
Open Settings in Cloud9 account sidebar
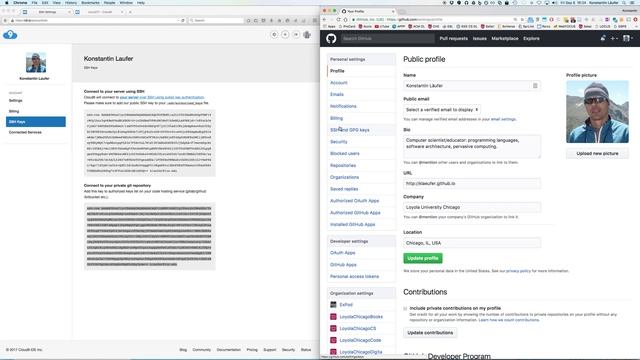[16, 100]
